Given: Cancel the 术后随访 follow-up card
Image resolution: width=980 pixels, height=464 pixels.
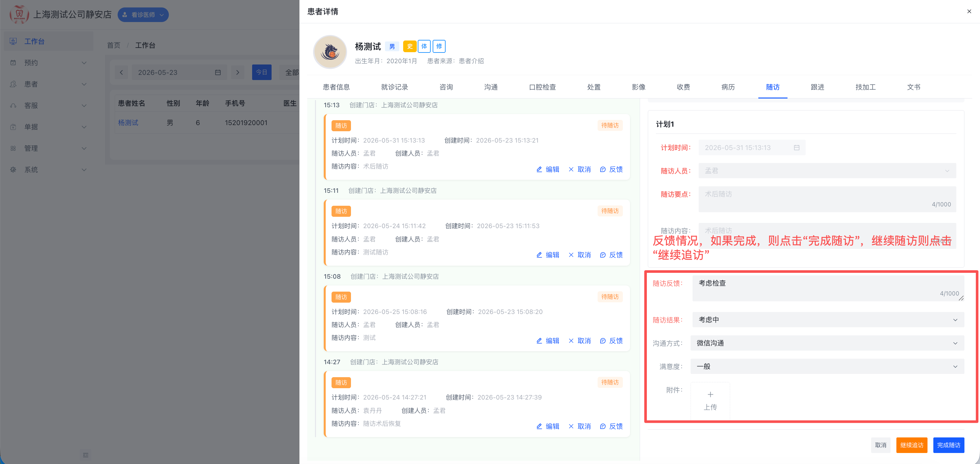Looking at the screenshot, I should [x=580, y=169].
